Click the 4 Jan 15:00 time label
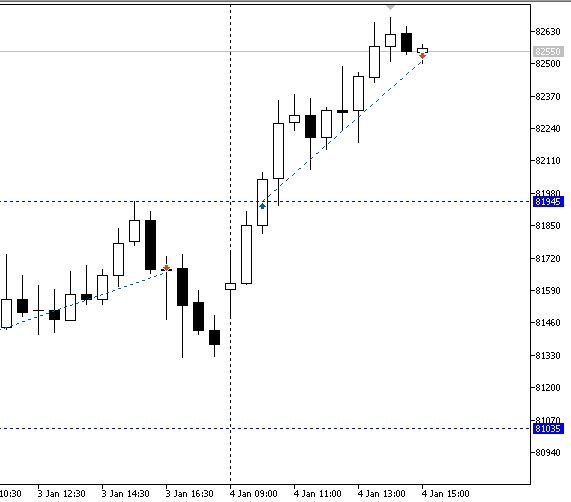This screenshot has width=571, height=502. tap(445, 494)
